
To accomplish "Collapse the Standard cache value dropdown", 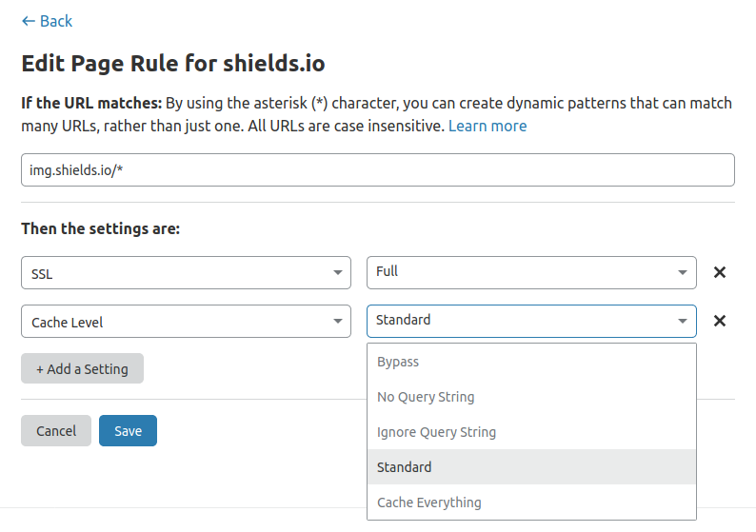I will tap(531, 321).
